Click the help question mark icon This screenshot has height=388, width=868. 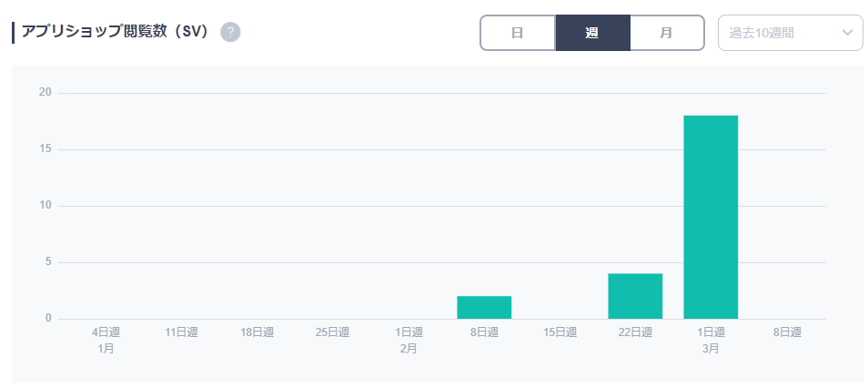tap(230, 33)
